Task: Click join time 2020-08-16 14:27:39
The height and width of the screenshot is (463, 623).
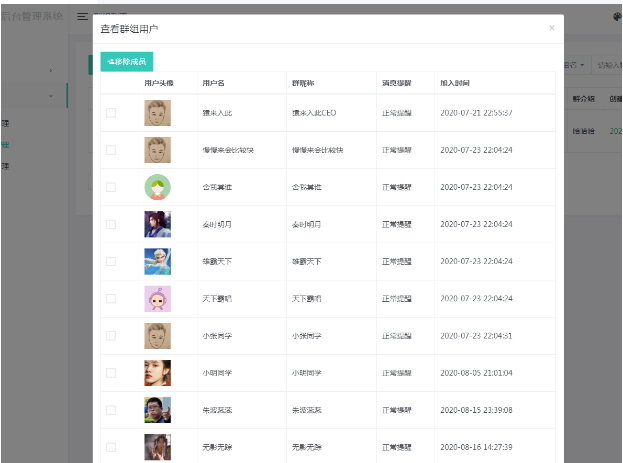Action: [476, 447]
